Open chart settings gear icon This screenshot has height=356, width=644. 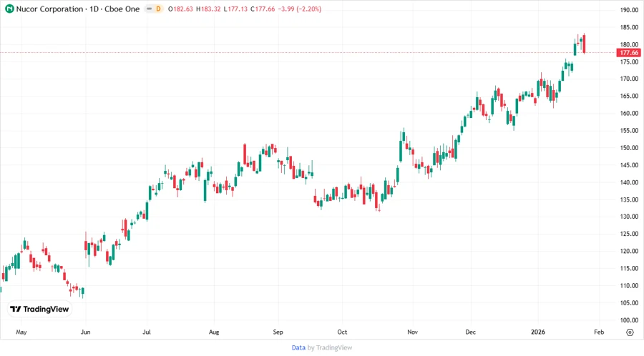pyautogui.click(x=630, y=332)
